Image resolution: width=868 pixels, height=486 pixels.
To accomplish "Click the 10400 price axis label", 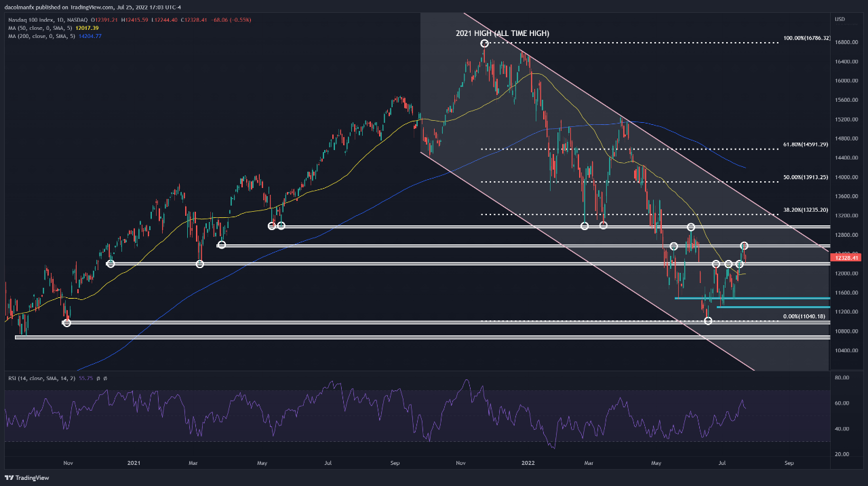I will [845, 350].
